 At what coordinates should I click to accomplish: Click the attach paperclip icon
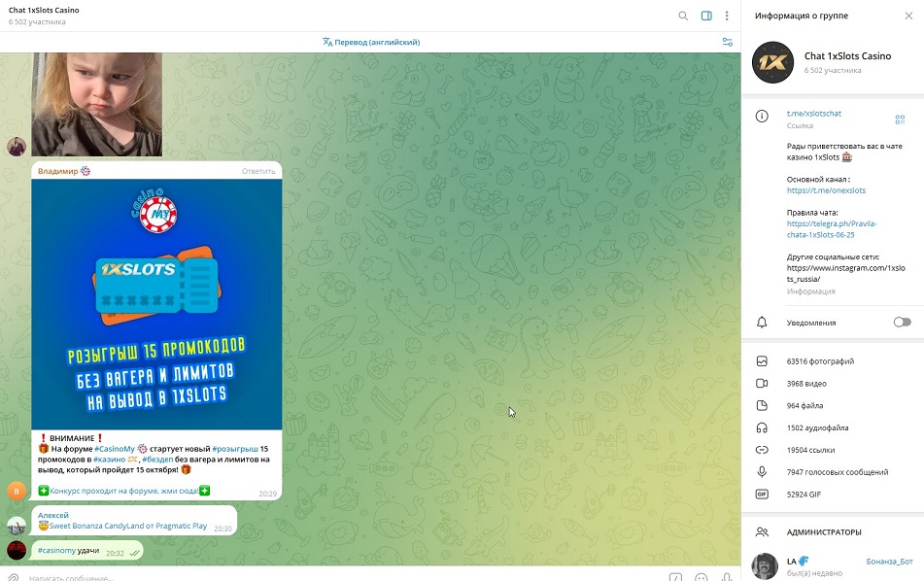(x=13, y=578)
